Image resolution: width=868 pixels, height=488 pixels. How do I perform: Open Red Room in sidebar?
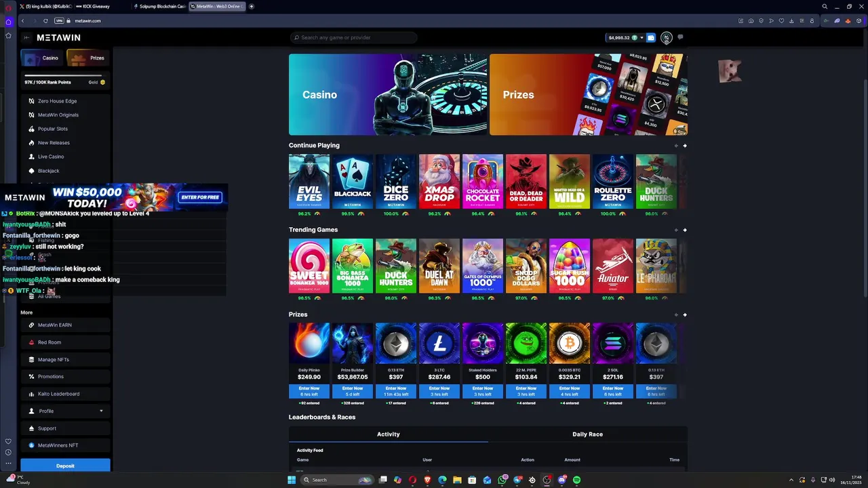pos(65,342)
